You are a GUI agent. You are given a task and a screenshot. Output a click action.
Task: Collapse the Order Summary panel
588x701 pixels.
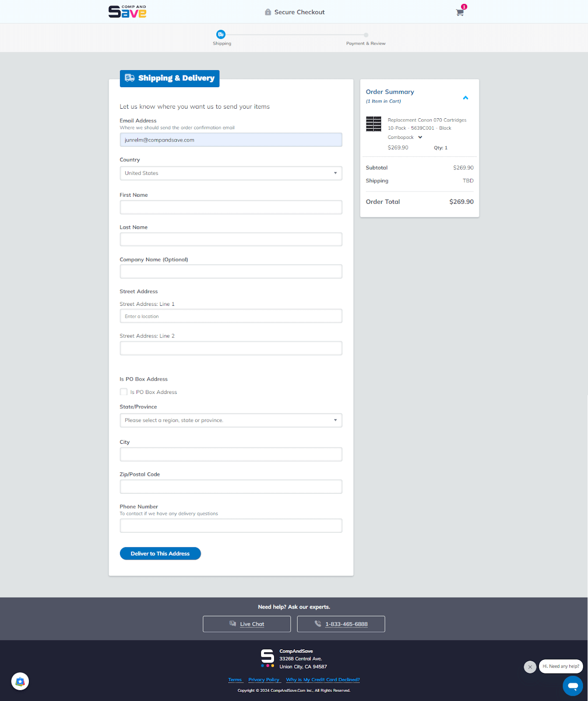pos(465,98)
